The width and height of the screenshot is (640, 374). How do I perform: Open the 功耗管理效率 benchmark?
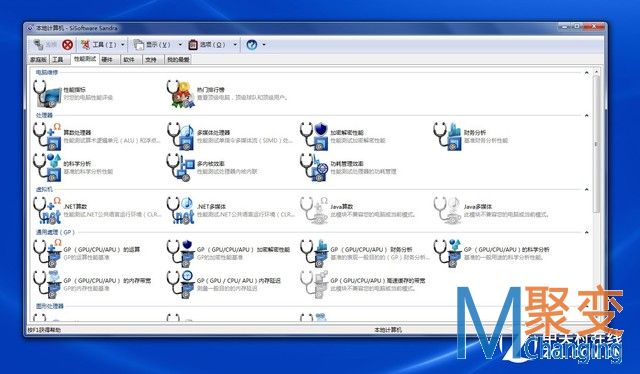click(348, 167)
